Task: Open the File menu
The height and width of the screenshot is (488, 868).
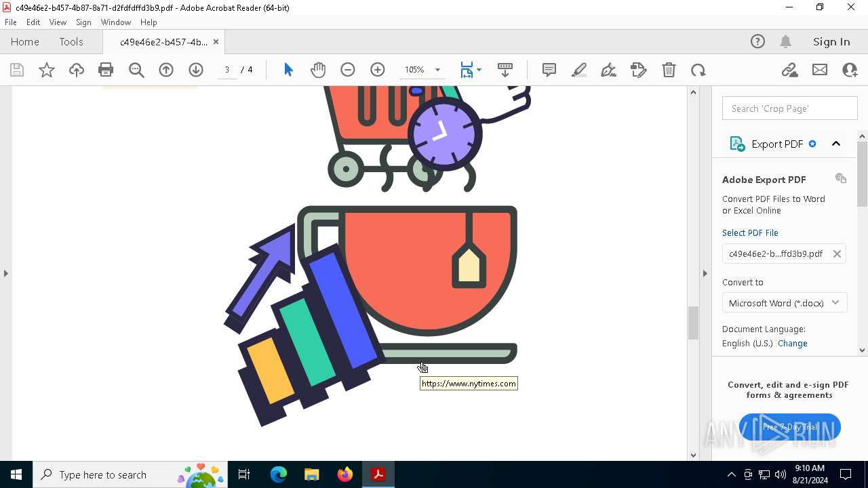Action: [x=11, y=22]
